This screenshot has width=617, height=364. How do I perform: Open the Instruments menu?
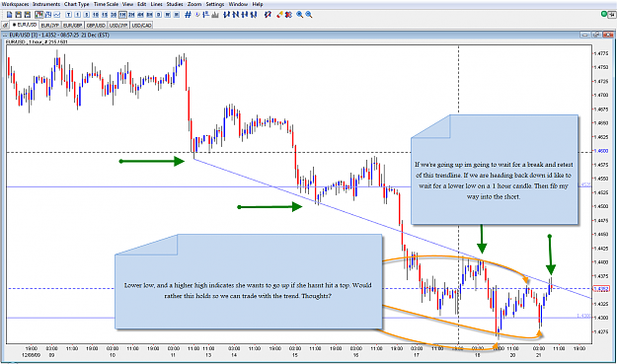(46, 4)
